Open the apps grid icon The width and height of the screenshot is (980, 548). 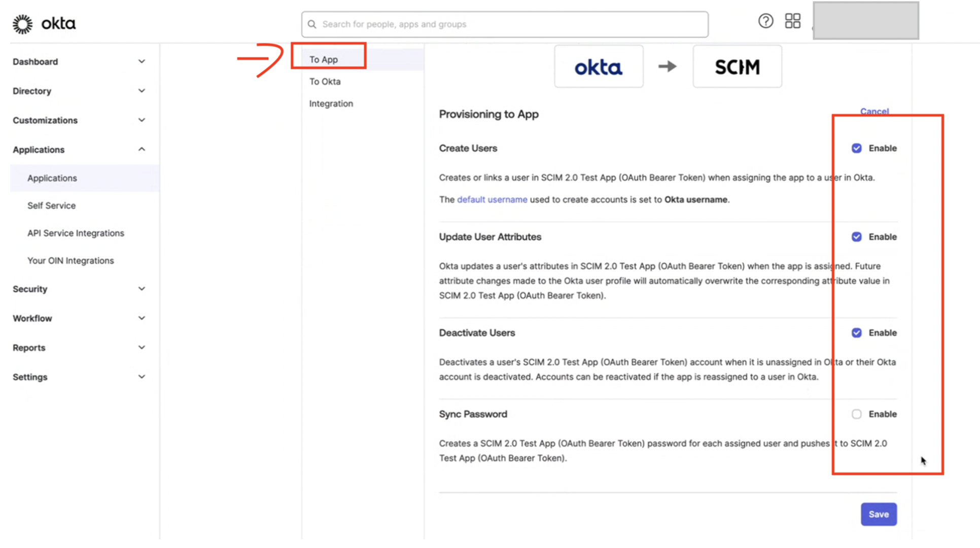click(x=792, y=21)
